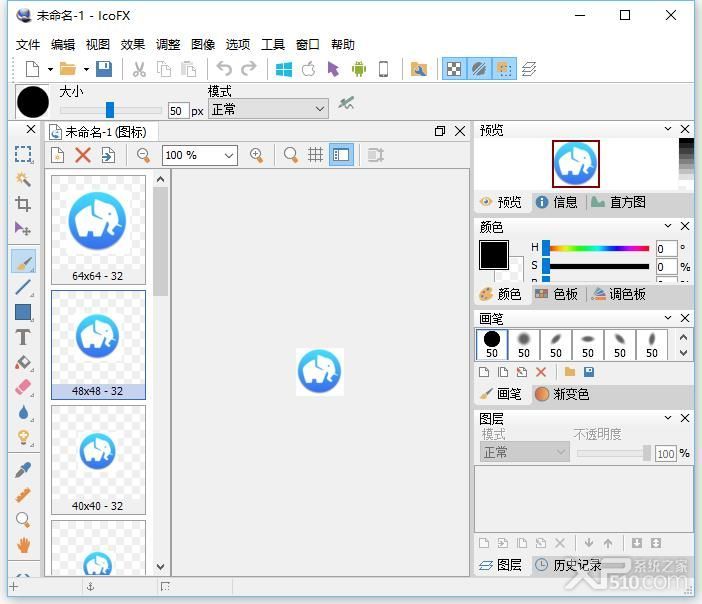
Task: Delete image with red X button
Action: click(83, 155)
